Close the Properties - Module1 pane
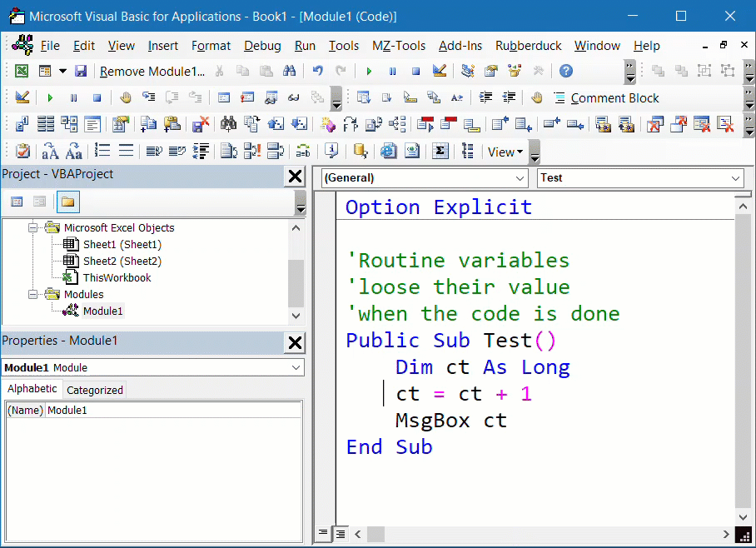756x548 pixels. coord(295,343)
